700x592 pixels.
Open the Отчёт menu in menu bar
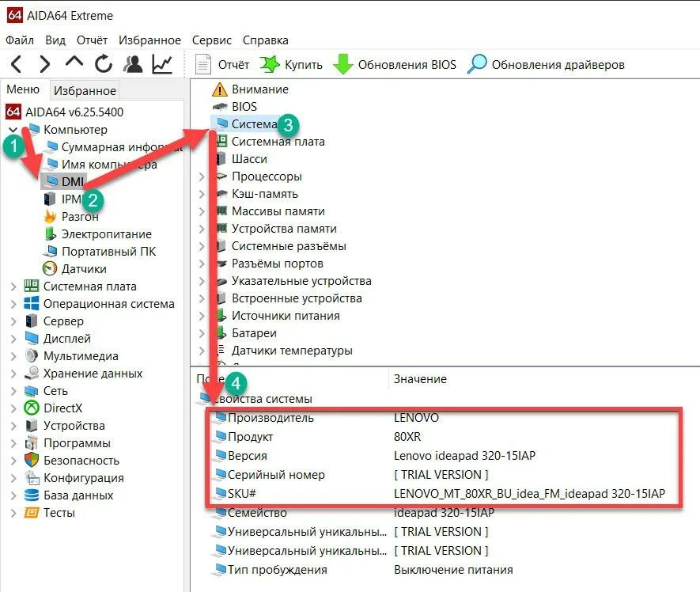coord(92,40)
